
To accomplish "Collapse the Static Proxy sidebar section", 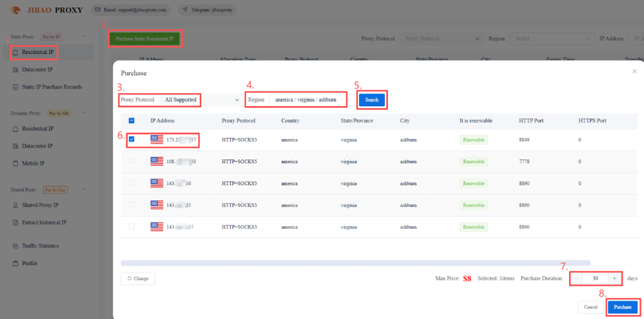I will [84, 37].
